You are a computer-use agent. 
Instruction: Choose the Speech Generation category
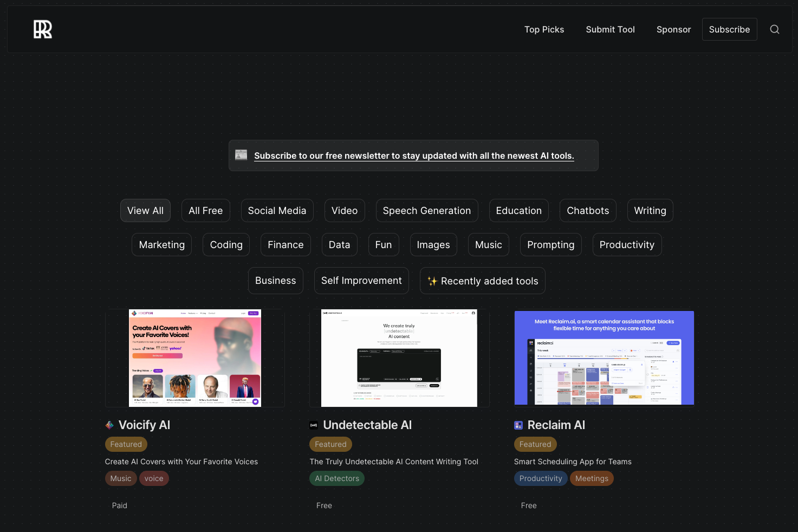point(427,211)
